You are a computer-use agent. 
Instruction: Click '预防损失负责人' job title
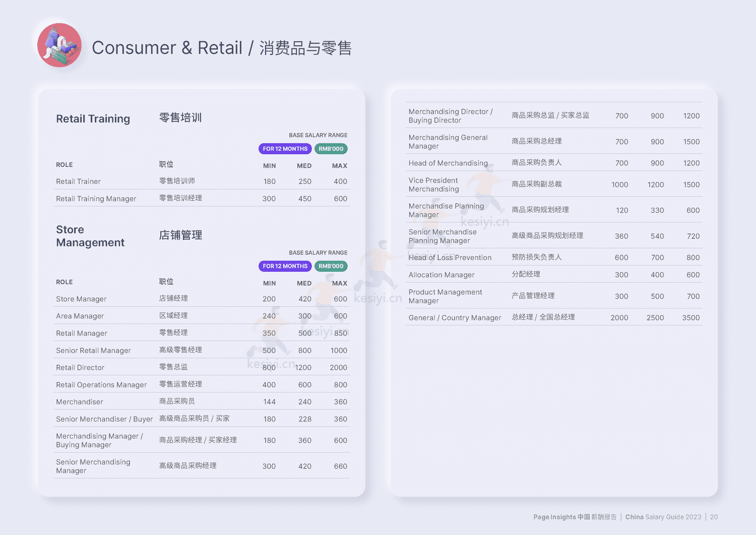click(537, 257)
